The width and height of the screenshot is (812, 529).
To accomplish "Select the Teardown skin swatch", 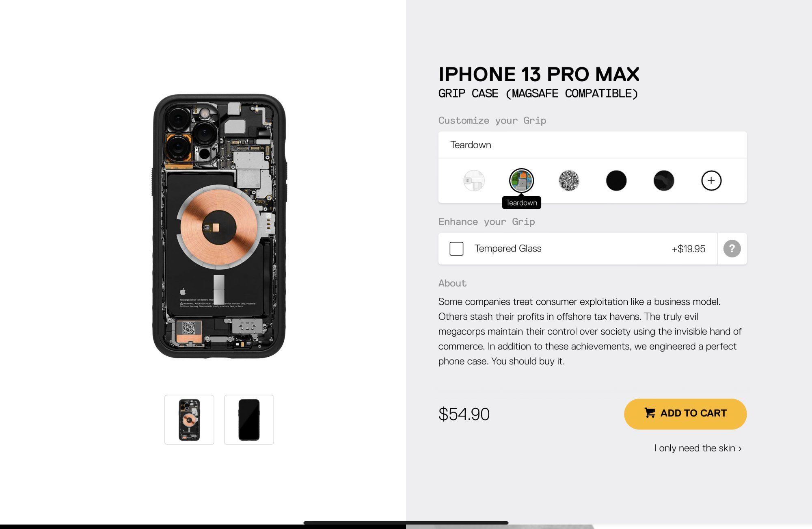I will click(521, 181).
